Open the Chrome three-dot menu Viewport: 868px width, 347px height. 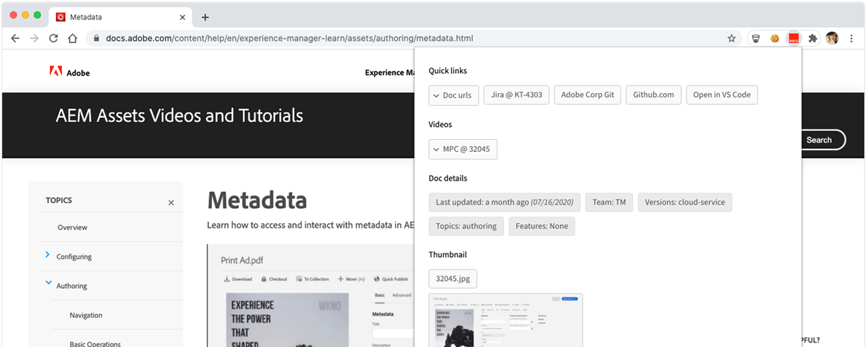pos(851,38)
